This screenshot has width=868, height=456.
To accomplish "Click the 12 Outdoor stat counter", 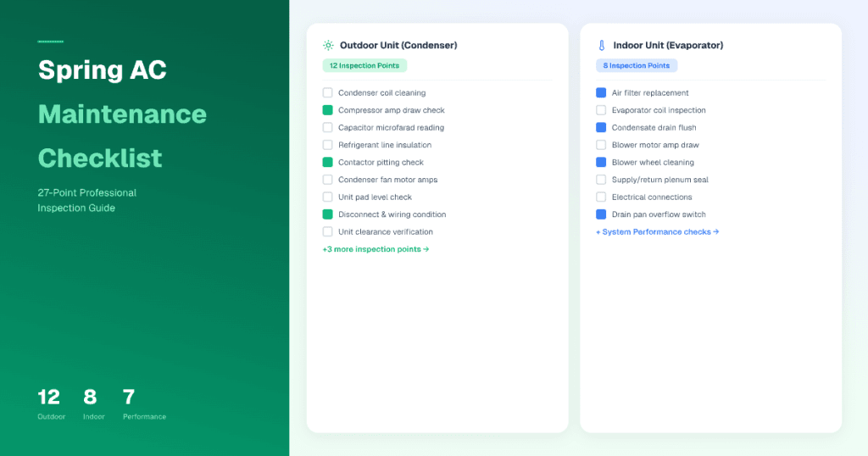I will click(x=50, y=403).
